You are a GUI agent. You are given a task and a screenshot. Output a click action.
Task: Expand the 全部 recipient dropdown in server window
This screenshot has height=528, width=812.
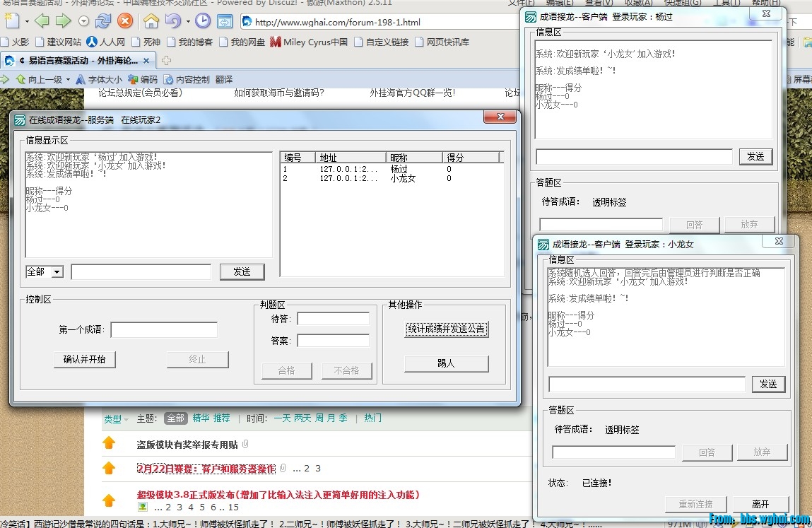57,272
